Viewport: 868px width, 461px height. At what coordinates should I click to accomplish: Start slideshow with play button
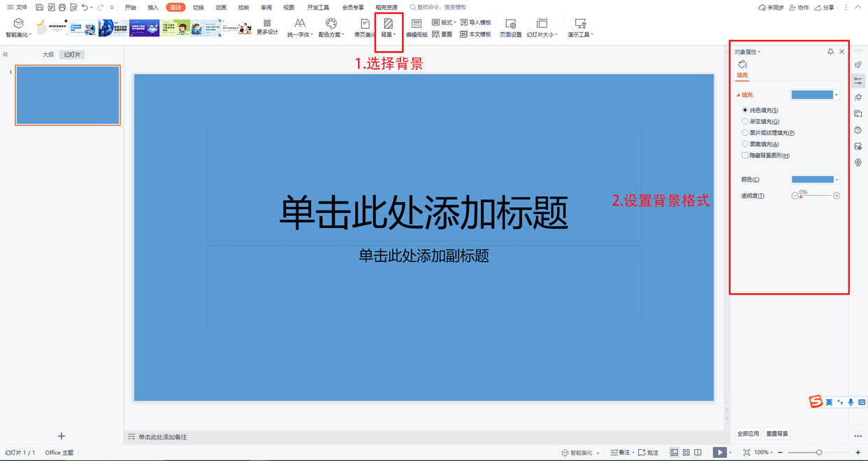point(720,453)
